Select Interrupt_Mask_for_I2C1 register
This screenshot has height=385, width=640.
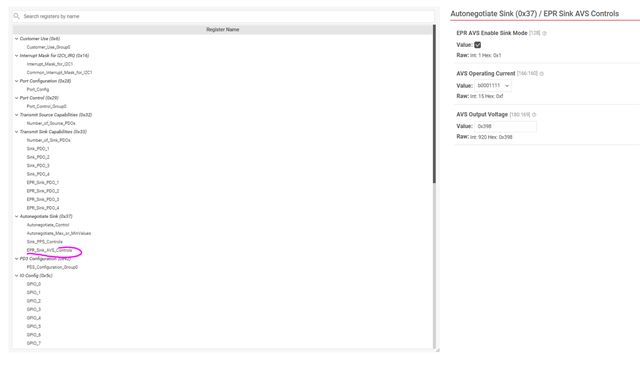pos(50,64)
